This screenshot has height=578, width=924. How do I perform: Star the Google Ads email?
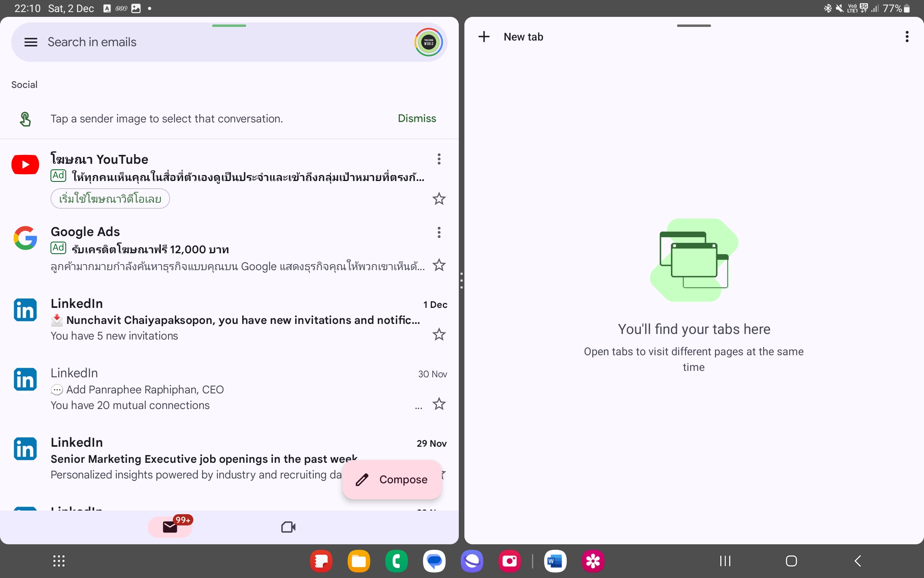(439, 265)
